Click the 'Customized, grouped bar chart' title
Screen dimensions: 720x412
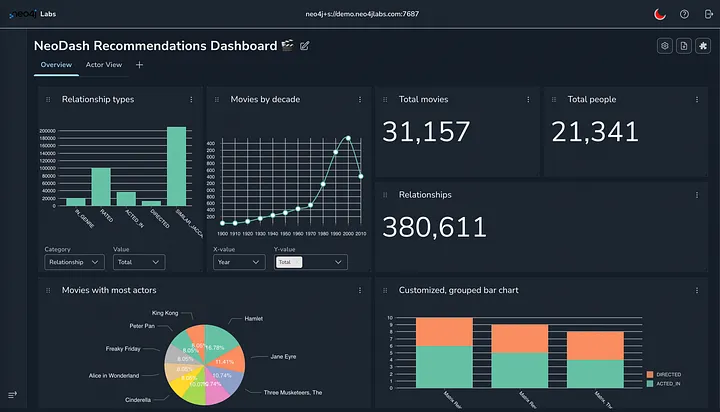(x=459, y=291)
